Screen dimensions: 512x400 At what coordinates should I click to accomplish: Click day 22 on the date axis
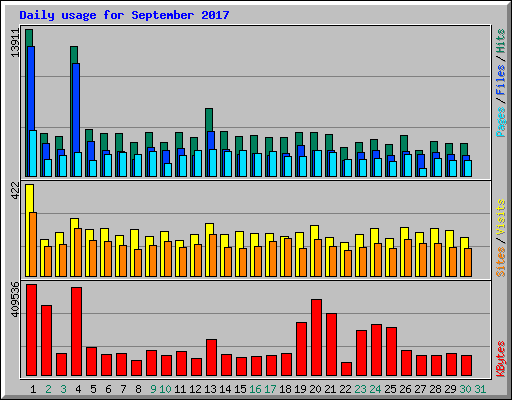click(345, 389)
